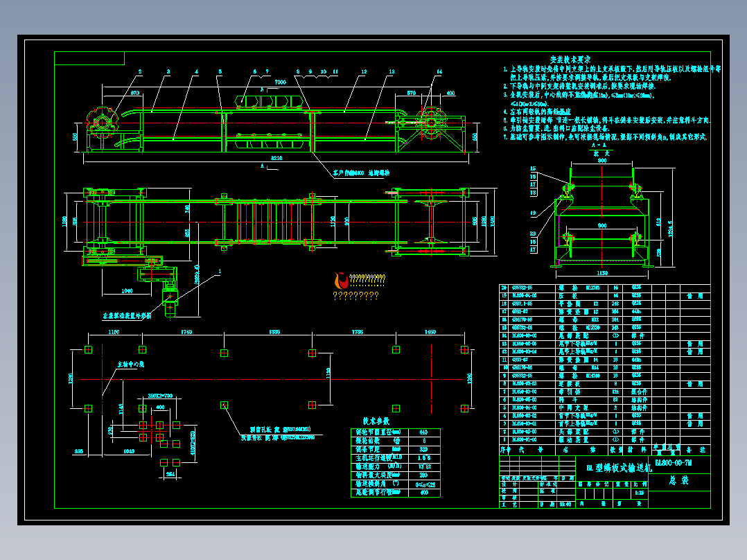
Task: Select the 总装 title block text
Action: click(679, 480)
